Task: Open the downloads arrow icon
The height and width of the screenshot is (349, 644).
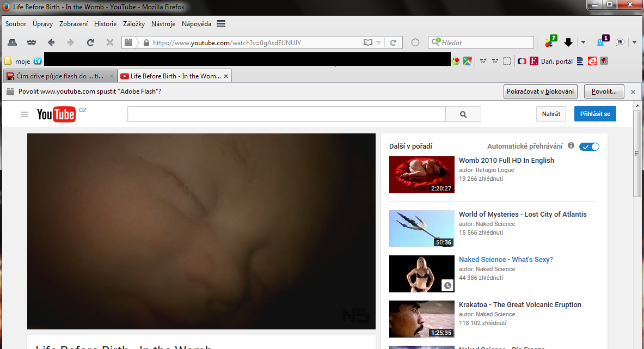Action: 568,42
